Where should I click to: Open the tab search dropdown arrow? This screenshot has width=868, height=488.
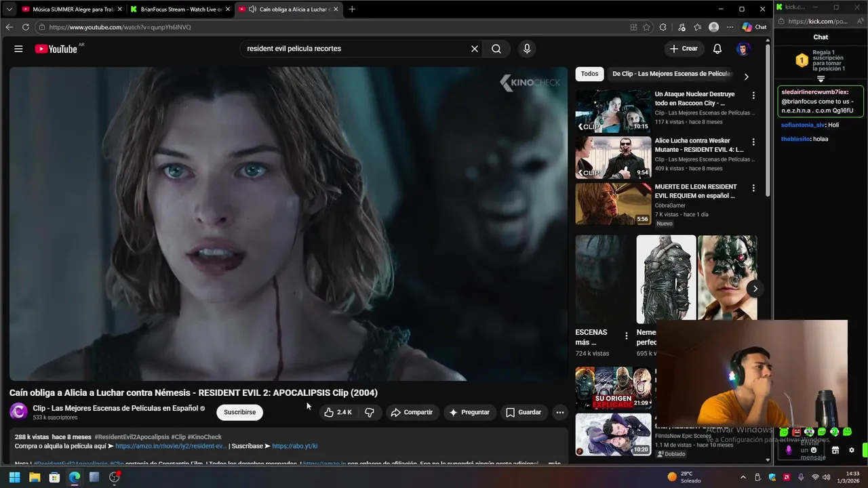pyautogui.click(x=9, y=9)
